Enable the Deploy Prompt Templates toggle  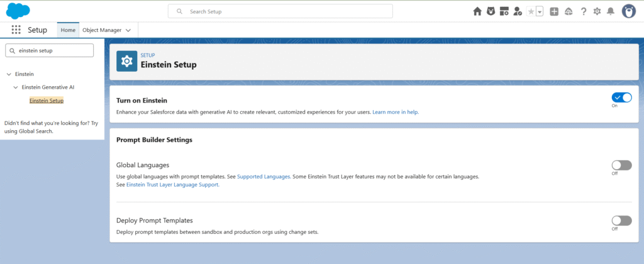[621, 221]
